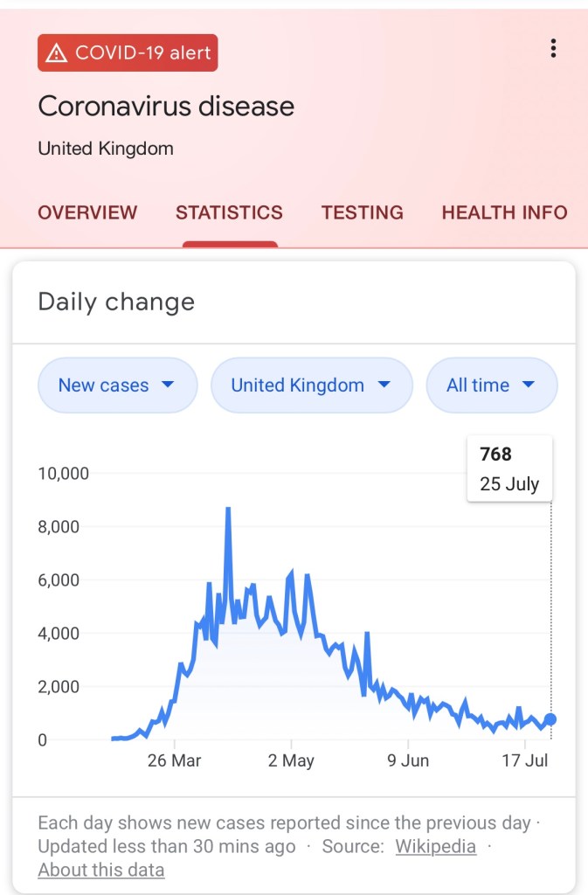Viewport: 588px width, 895px height.
Task: Click the blue data point for 25 July
Action: (550, 719)
